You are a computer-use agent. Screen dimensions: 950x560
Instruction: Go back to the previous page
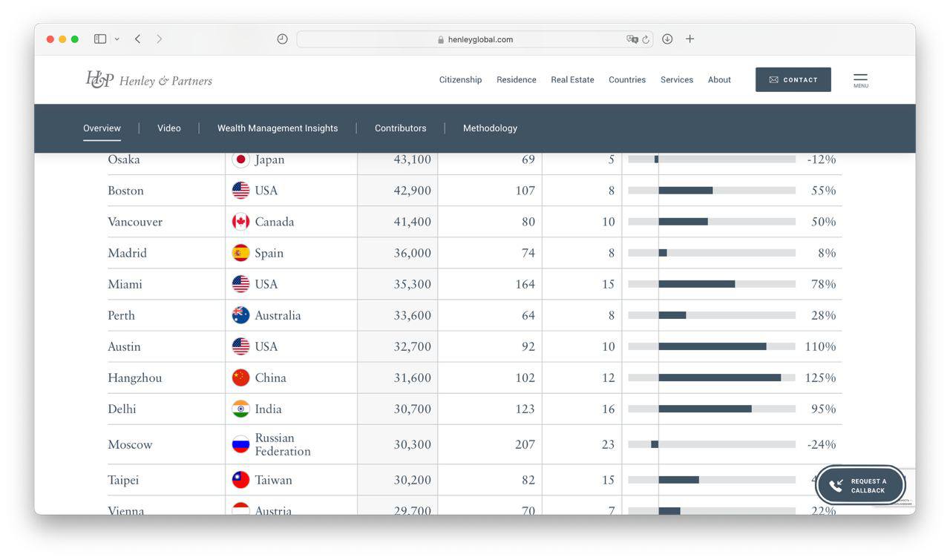point(138,39)
